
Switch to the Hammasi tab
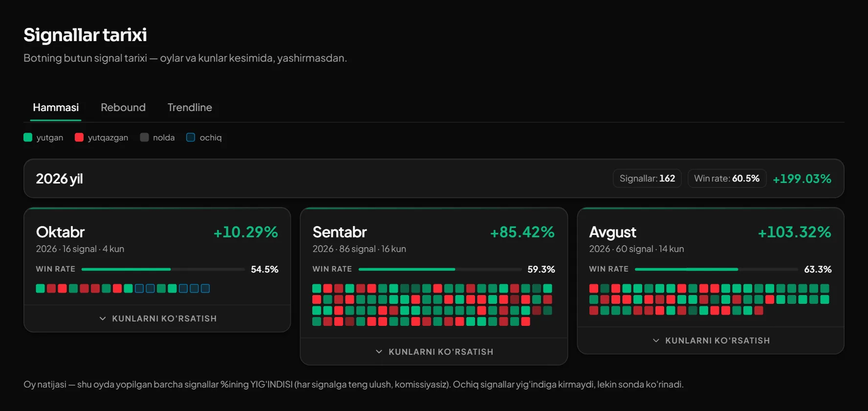coord(56,107)
